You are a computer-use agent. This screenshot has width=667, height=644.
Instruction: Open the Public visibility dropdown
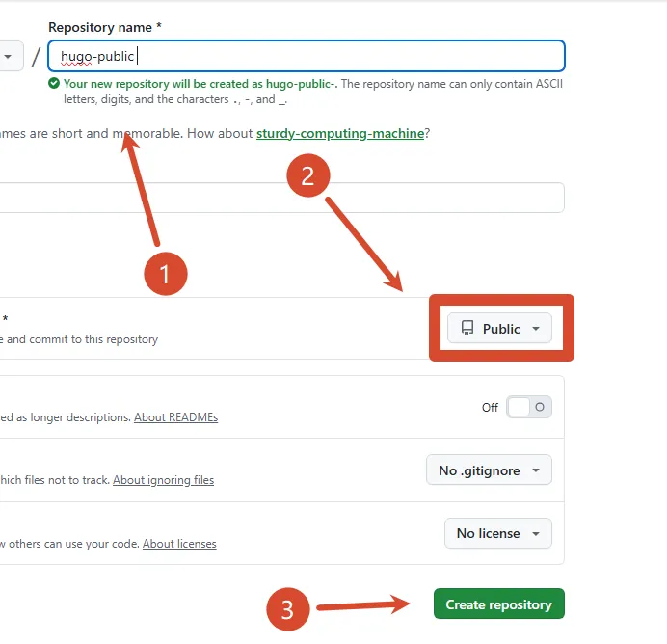[499, 328]
